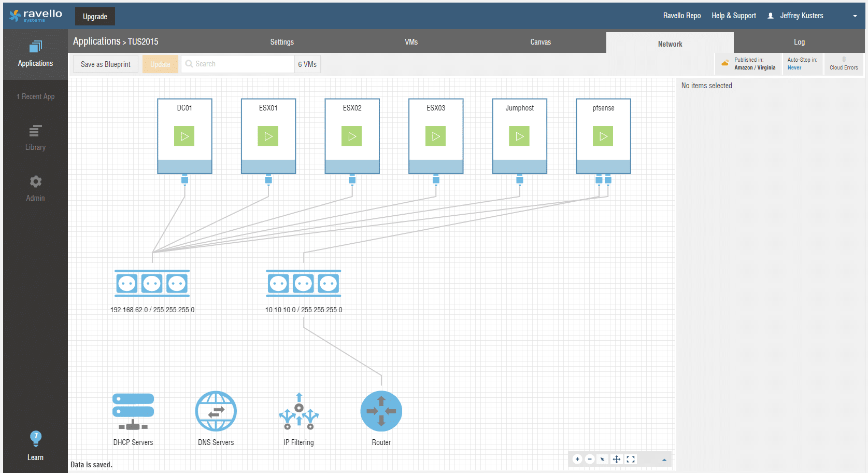Switch to the Canvas tab
This screenshot has height=473, width=868.
(540, 42)
